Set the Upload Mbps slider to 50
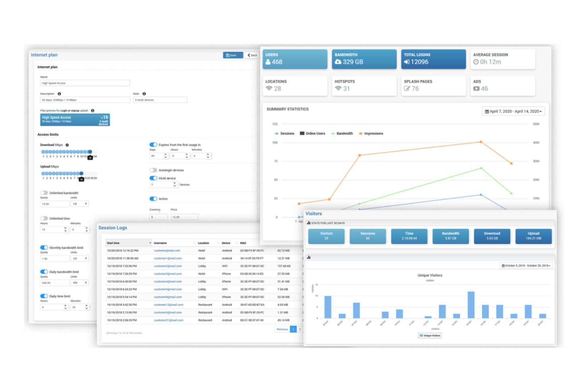The image size is (588, 392). [x=95, y=173]
